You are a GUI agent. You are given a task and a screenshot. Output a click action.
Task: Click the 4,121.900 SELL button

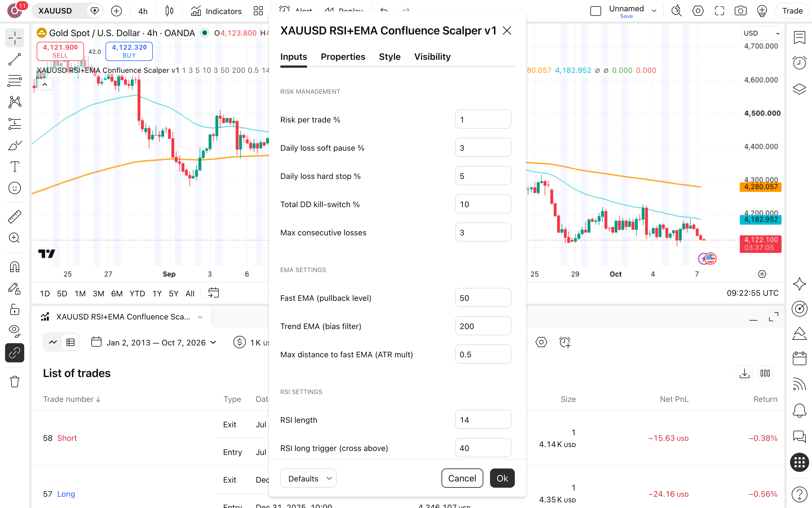click(60, 51)
